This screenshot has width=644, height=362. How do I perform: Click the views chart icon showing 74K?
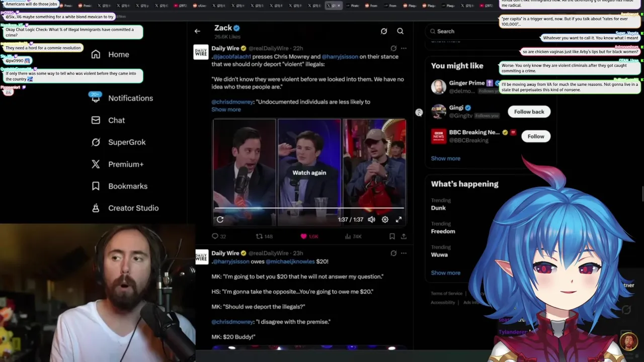[348, 236]
